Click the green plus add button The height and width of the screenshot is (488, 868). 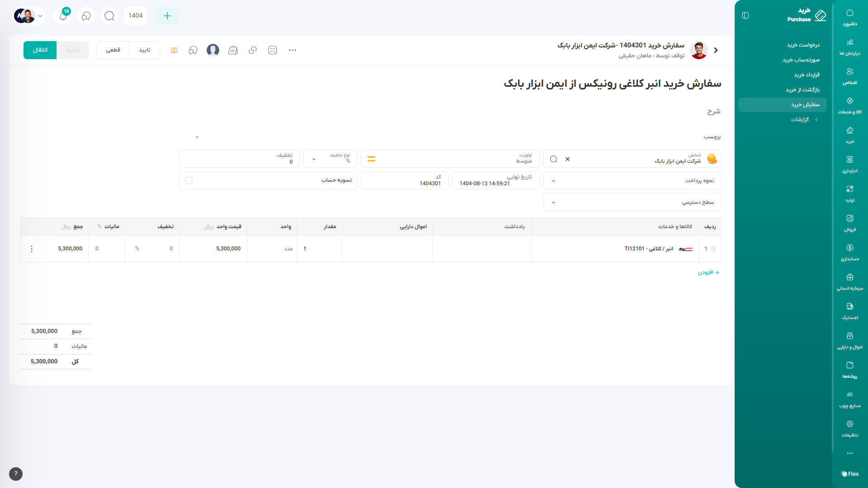[167, 16]
